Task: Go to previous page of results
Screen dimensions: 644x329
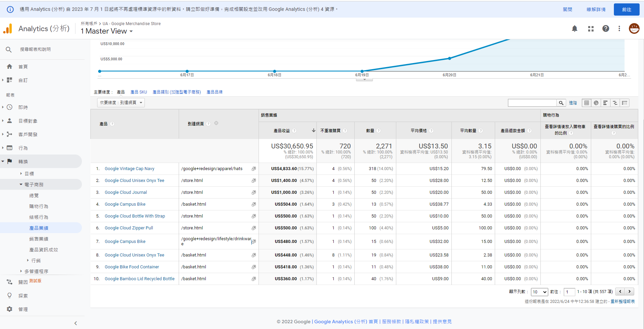Action: click(620, 291)
